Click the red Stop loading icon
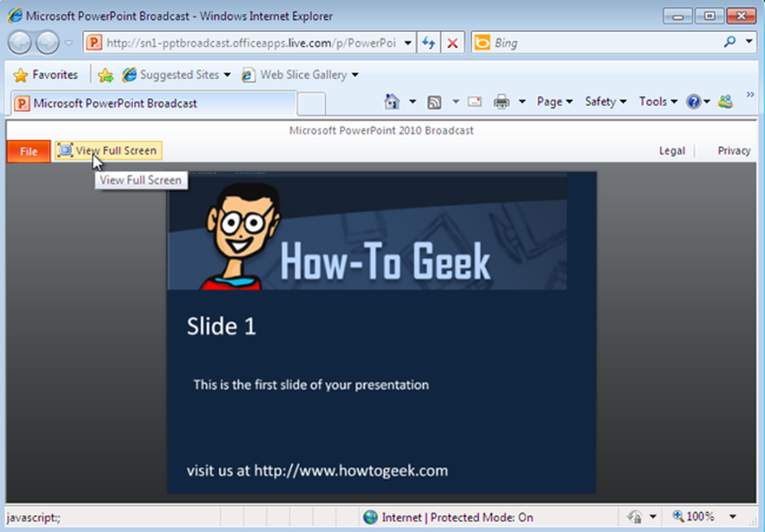This screenshot has width=765, height=532. (x=452, y=43)
